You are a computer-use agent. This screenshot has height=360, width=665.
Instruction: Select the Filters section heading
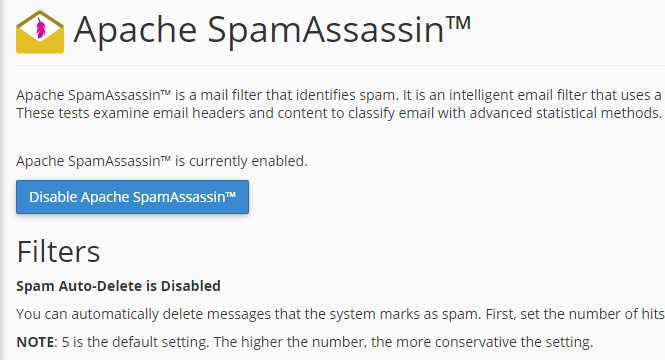[x=58, y=251]
